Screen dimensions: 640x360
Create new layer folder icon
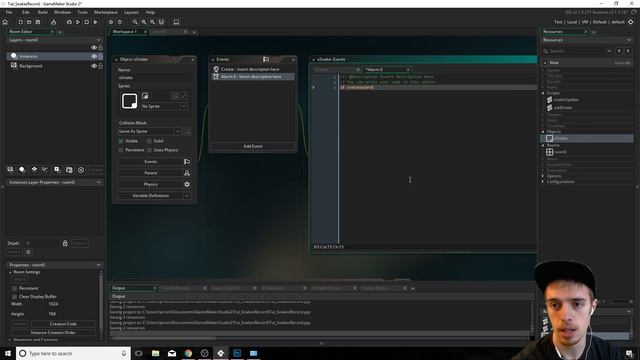(x=69, y=169)
